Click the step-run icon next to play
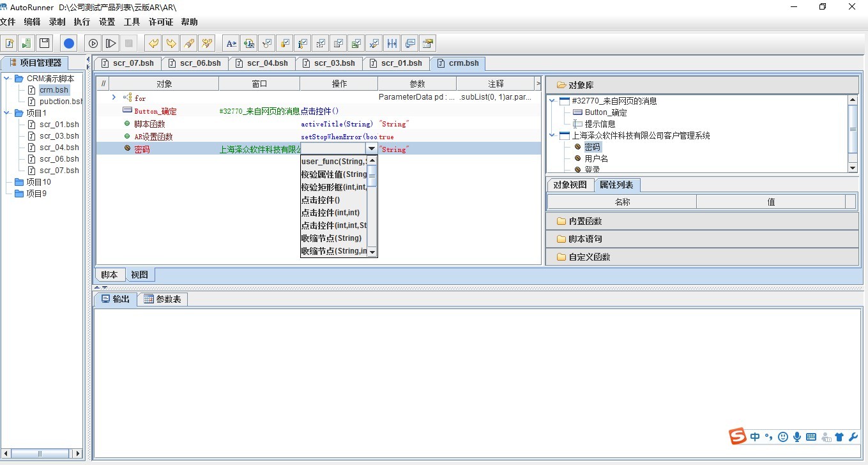This screenshot has width=868, height=465. pyautogui.click(x=111, y=43)
